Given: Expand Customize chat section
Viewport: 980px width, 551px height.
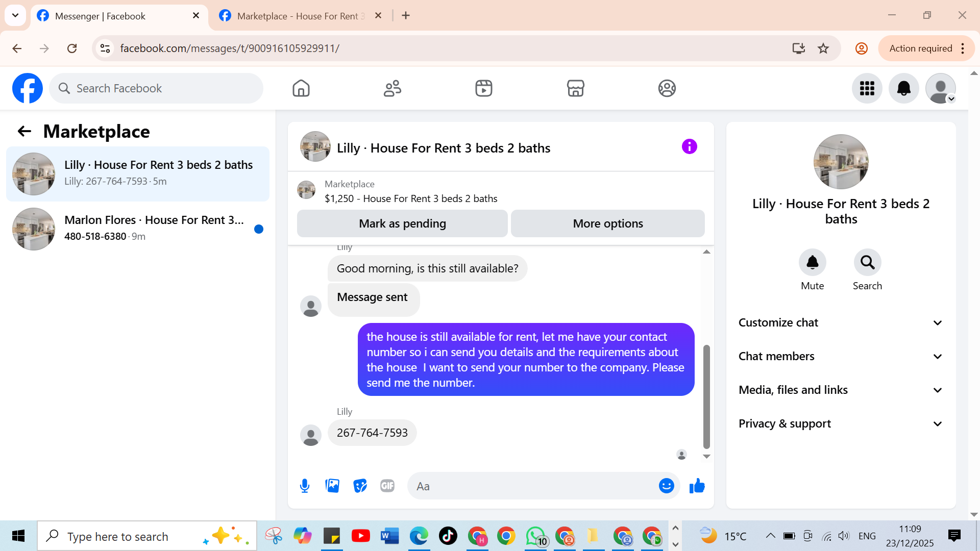Looking at the screenshot, I should pyautogui.click(x=841, y=323).
